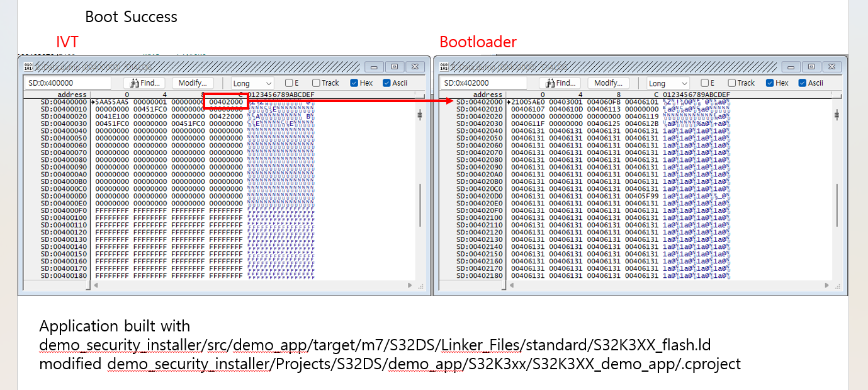
Task: Click right scroll arrow in the IVT window
Action: click(410, 285)
